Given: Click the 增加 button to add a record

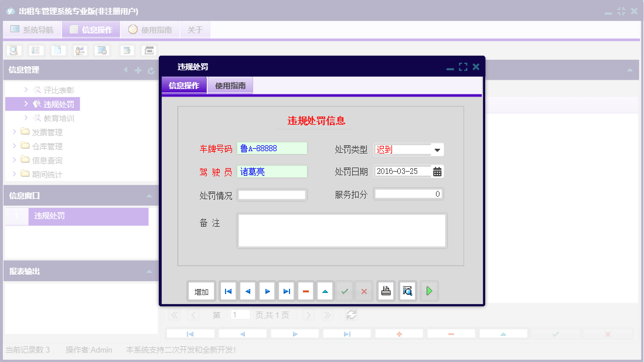Looking at the screenshot, I should tap(200, 291).
